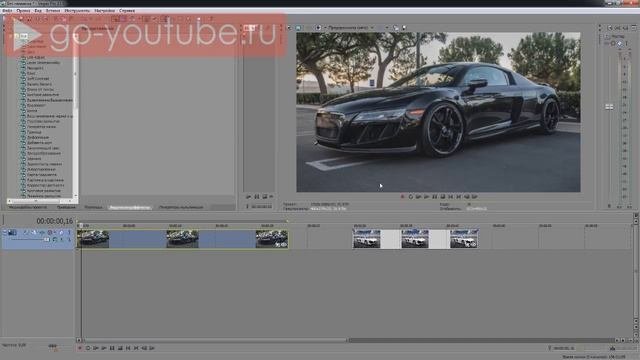
Task: Select first white car clip on timeline
Action: (367, 239)
